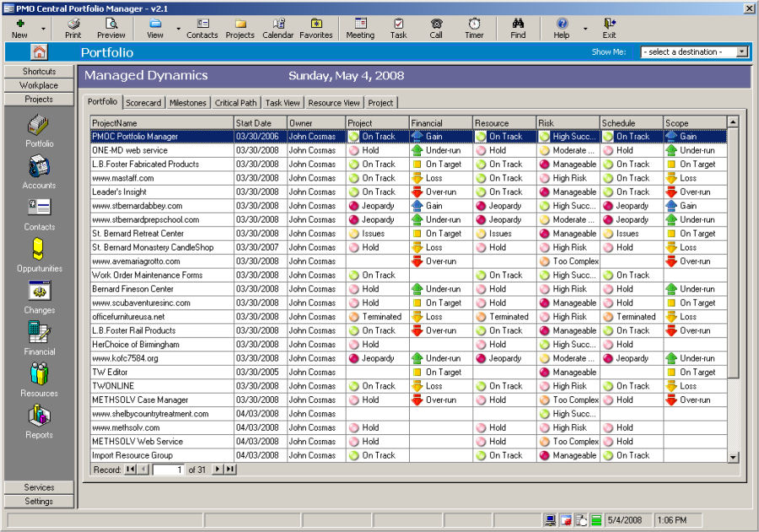
Task: Expand the Help button dropdown arrow
Action: [585, 29]
